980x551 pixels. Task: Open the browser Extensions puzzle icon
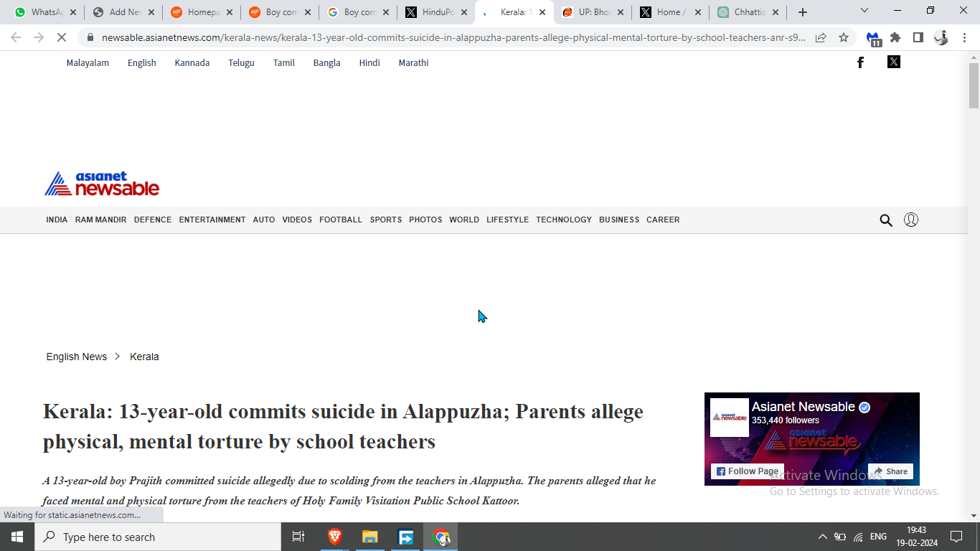coord(895,37)
